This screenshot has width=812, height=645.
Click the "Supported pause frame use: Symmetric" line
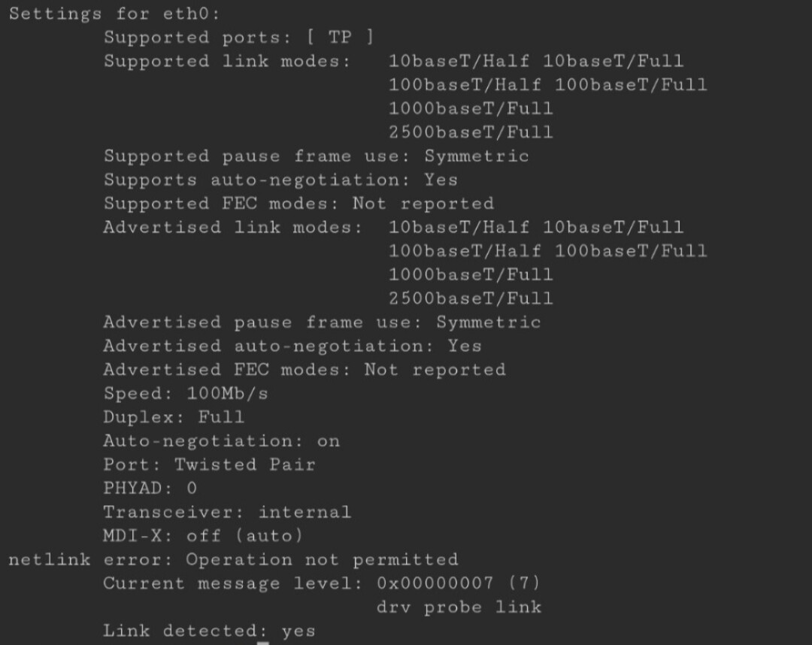(x=316, y=156)
